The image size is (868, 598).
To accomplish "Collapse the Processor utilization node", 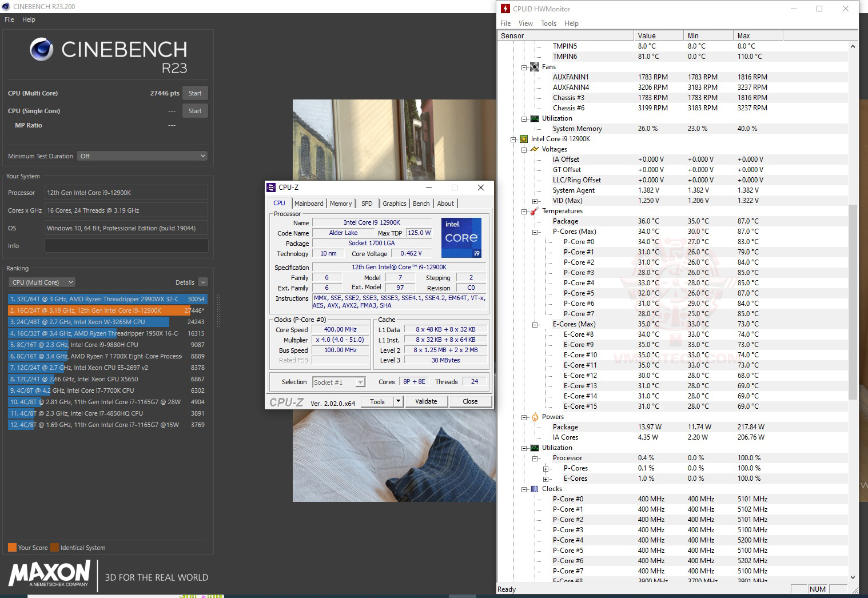I will coord(535,459).
